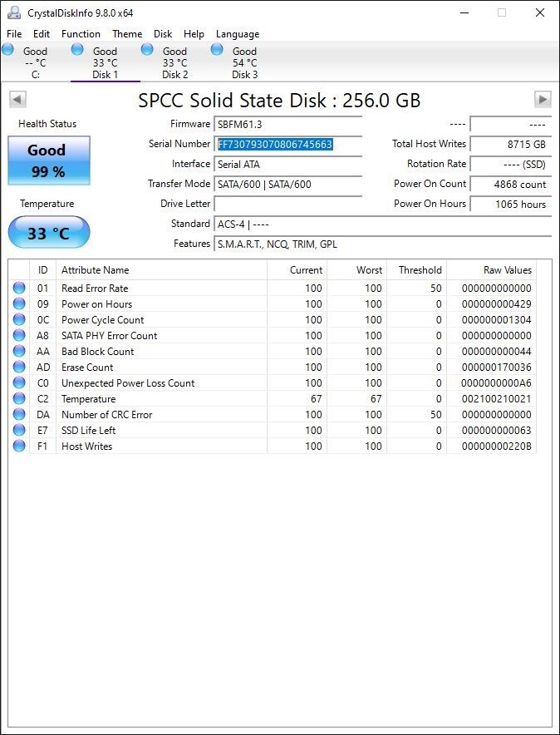Select the C: drive tab
This screenshot has height=735, width=560.
[x=36, y=63]
